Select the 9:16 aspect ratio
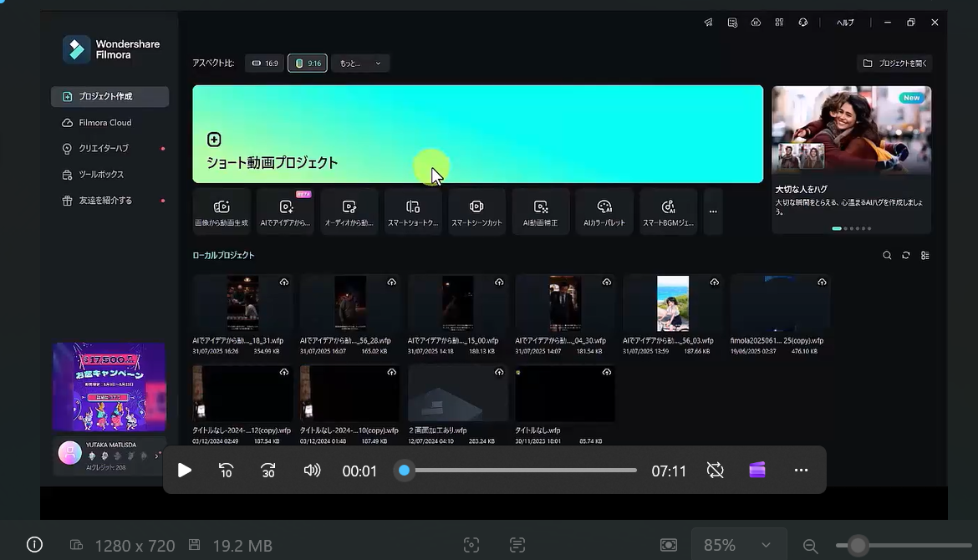 coord(308,64)
